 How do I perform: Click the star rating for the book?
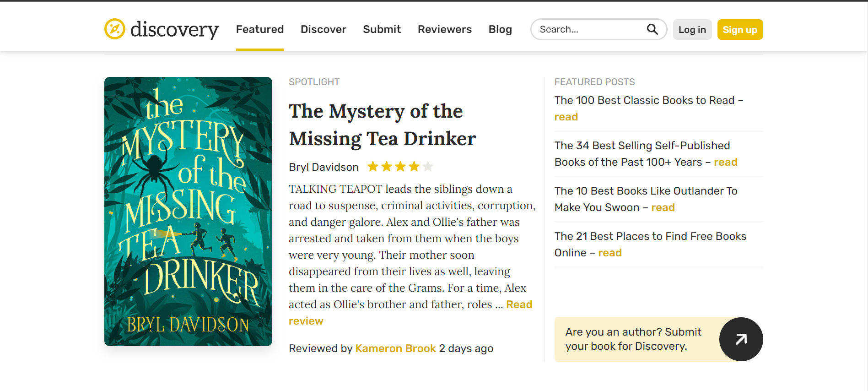point(400,167)
